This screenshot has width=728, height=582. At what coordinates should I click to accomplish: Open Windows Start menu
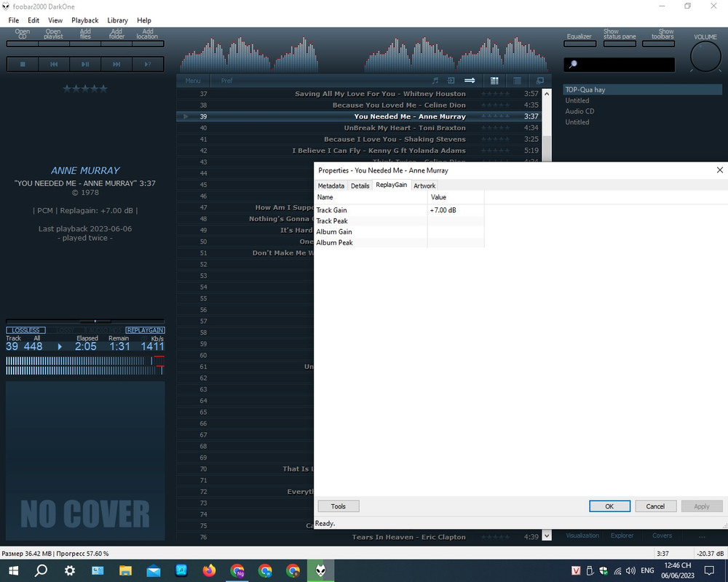coord(13,570)
